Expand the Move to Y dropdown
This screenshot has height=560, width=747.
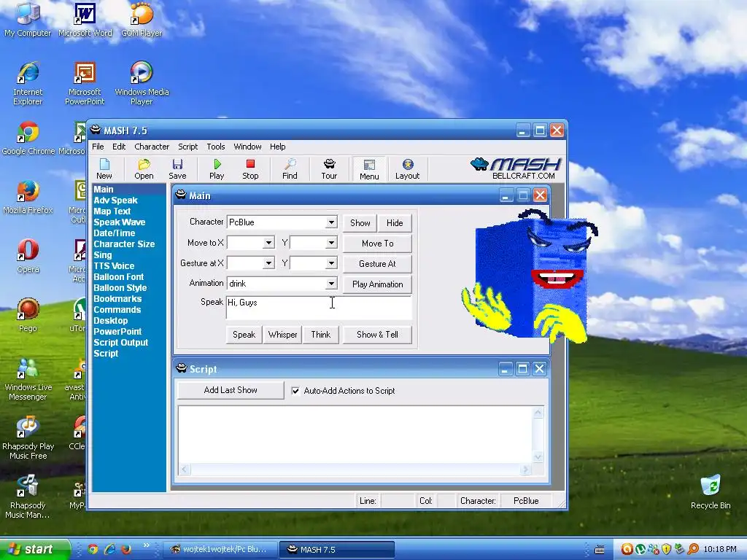click(331, 243)
